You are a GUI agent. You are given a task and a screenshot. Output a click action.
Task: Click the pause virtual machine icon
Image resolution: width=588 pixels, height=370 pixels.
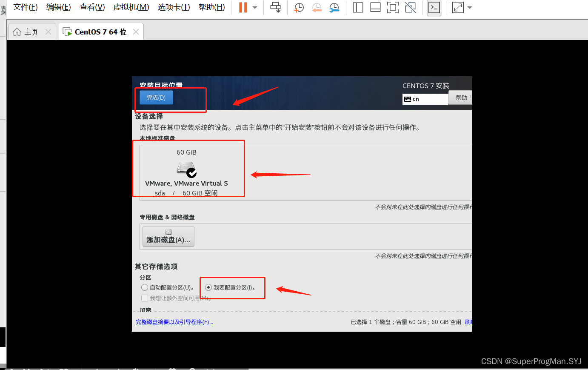(243, 7)
